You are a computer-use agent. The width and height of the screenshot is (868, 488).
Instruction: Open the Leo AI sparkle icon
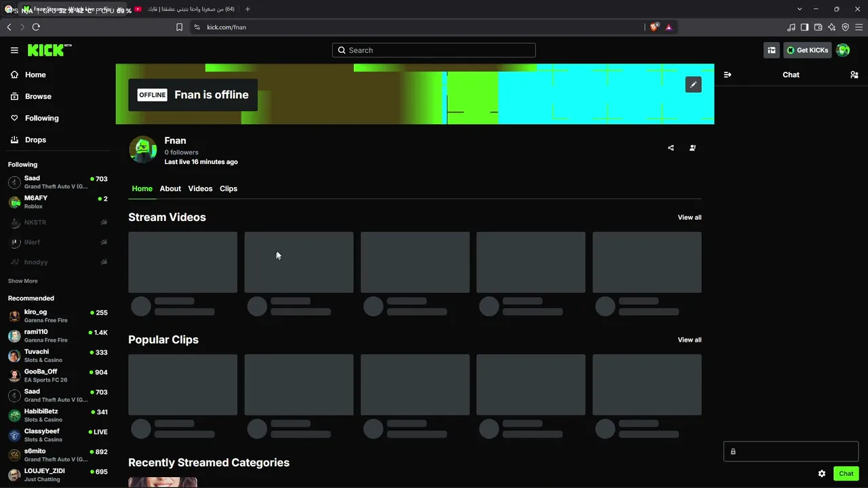[x=831, y=27]
